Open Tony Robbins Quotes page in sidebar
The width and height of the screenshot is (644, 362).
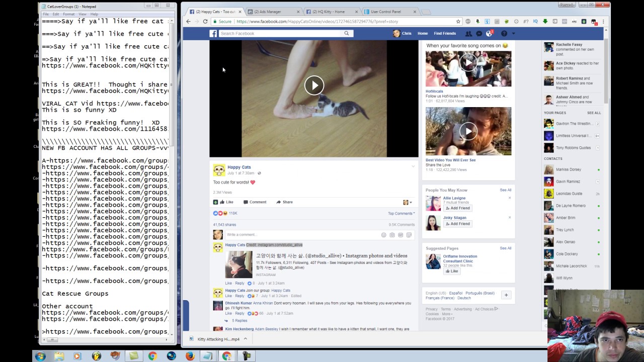[572, 148]
